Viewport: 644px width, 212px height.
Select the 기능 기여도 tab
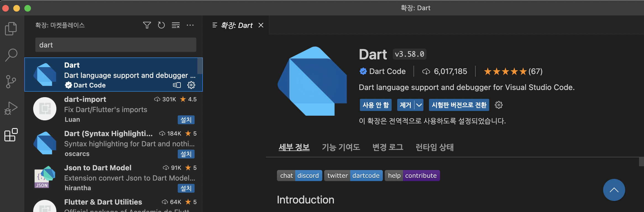[341, 147]
